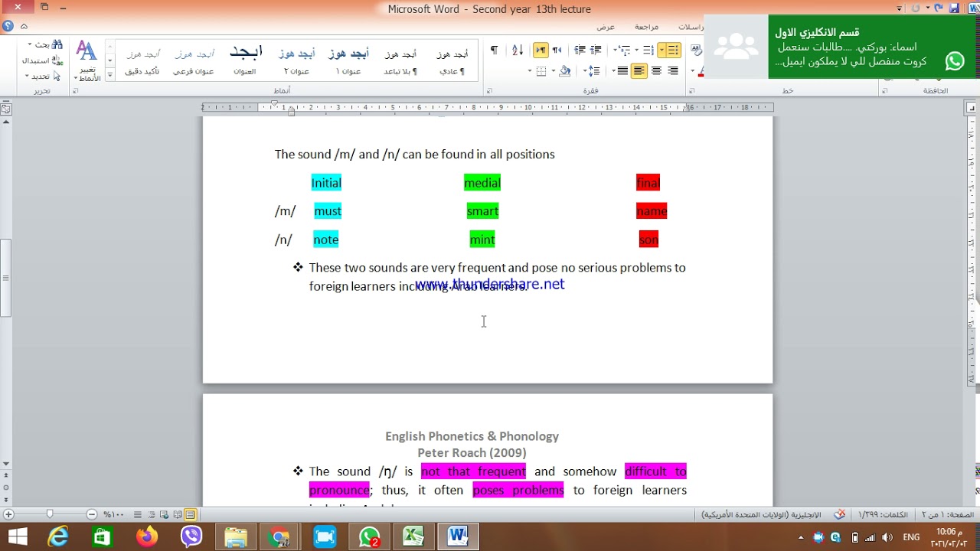Click the Word Help question mark icon
This screenshot has height=551, width=980.
[x=8, y=27]
